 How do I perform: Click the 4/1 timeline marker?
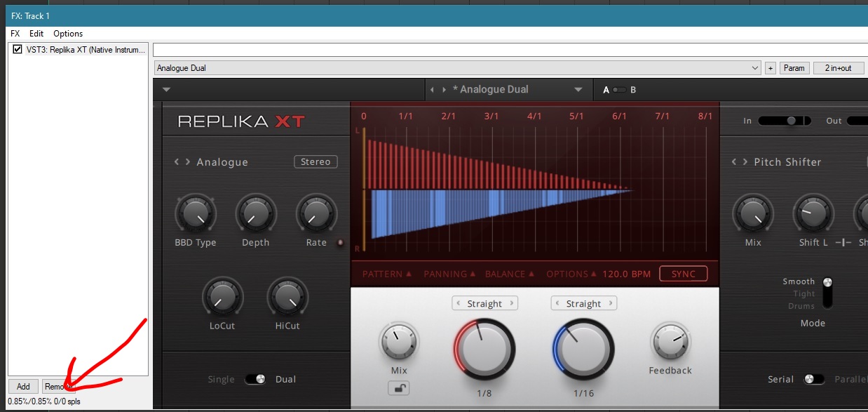click(534, 116)
